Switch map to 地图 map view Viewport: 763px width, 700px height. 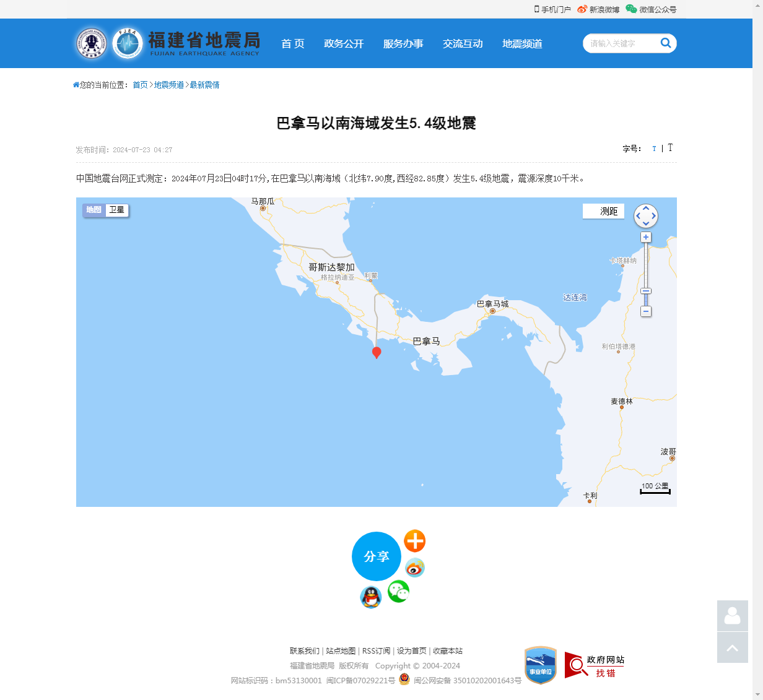coord(94,210)
